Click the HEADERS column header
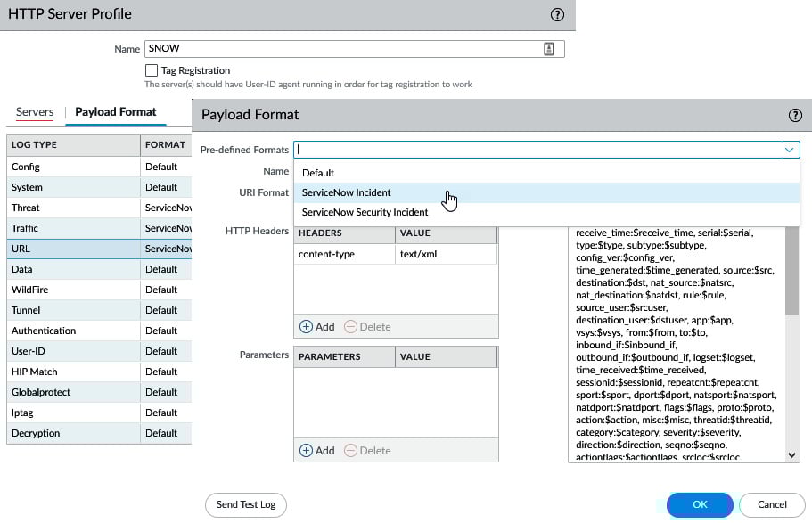 coord(344,233)
